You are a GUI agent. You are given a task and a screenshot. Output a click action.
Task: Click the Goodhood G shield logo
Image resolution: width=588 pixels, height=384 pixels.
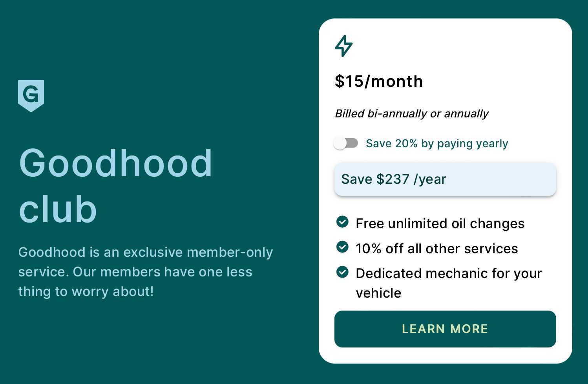(x=31, y=96)
